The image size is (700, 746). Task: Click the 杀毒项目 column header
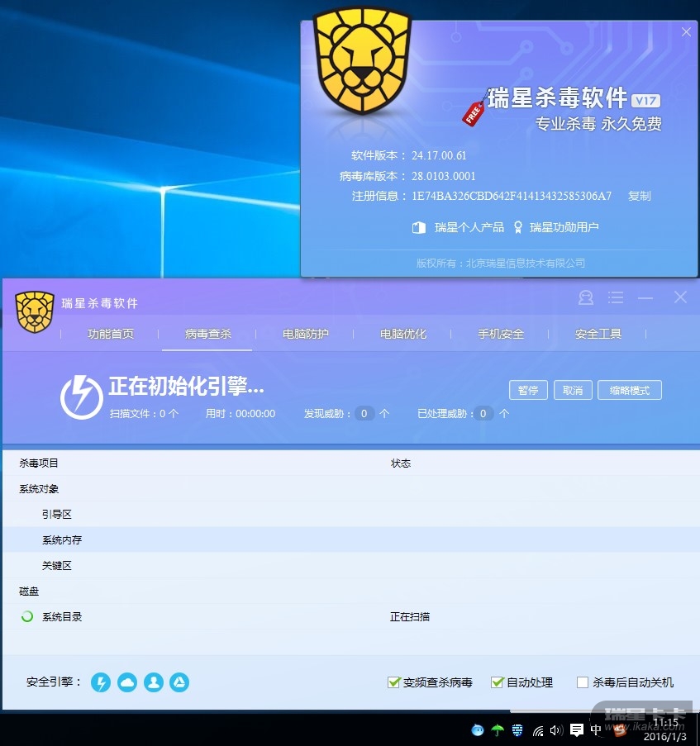pyautogui.click(x=39, y=463)
